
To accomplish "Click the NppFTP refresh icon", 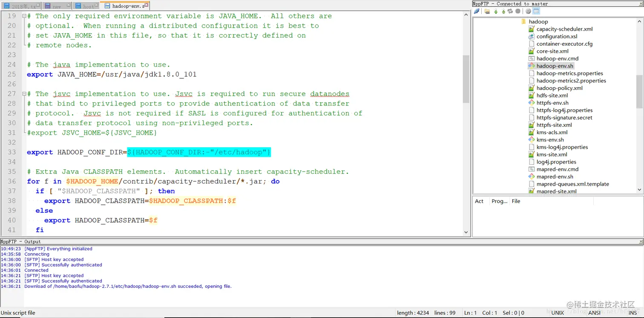I will [510, 11].
